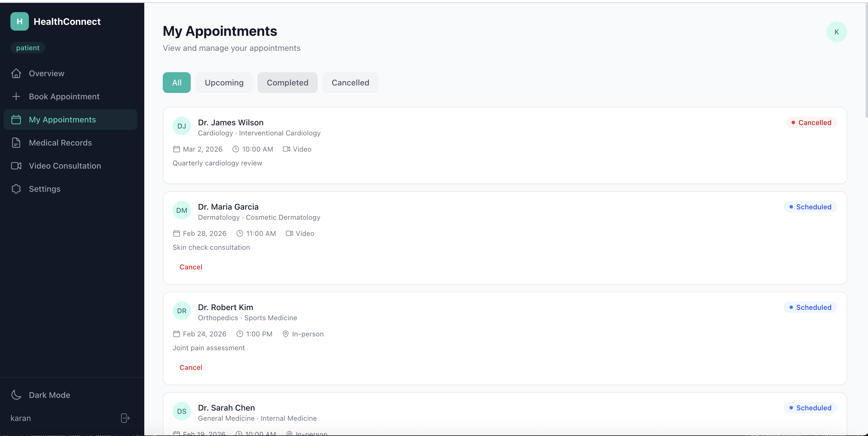Filter by the Cancelled tab

350,83
